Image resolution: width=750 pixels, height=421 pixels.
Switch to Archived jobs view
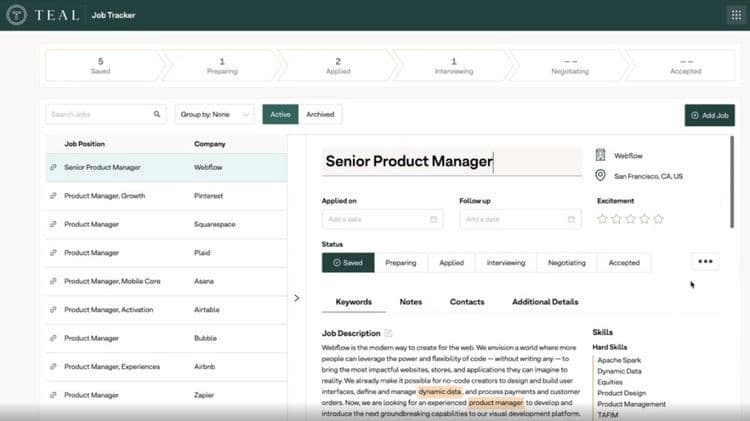[x=320, y=115]
